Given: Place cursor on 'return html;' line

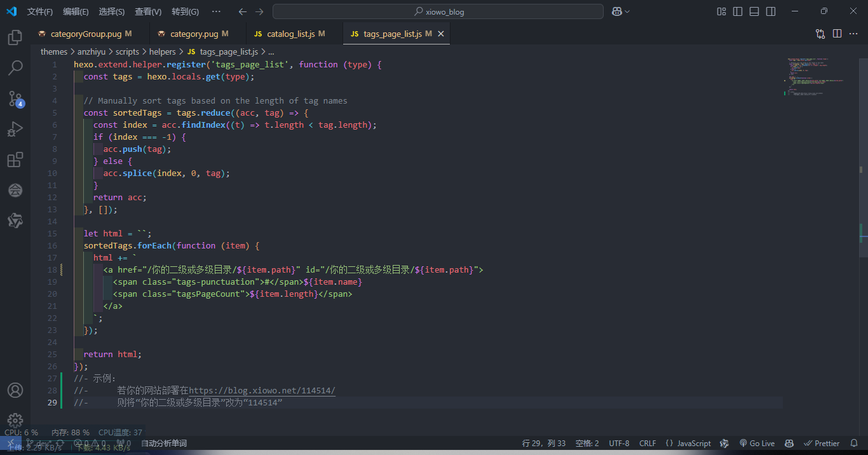Looking at the screenshot, I should (x=112, y=354).
